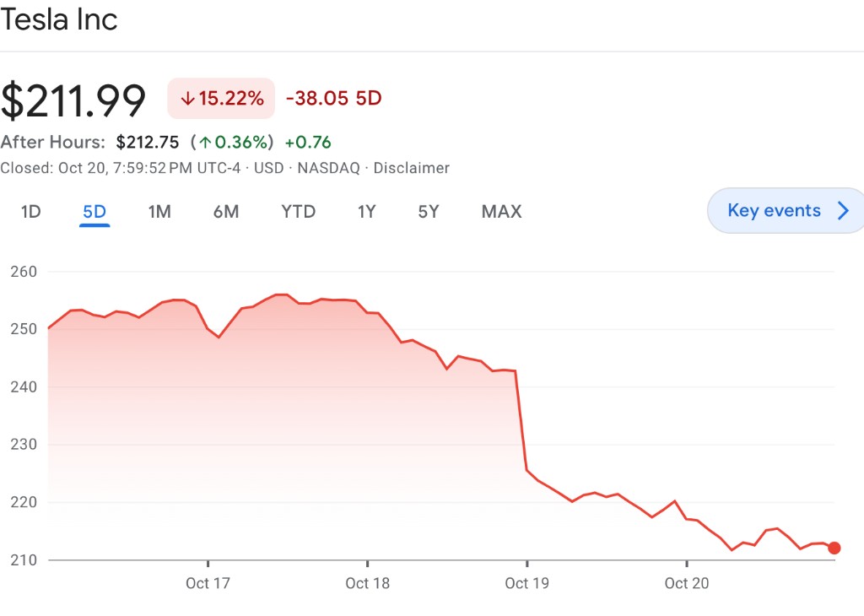Screen dimensions: 864x616
Task: Click the Key events button
Action: (x=774, y=210)
